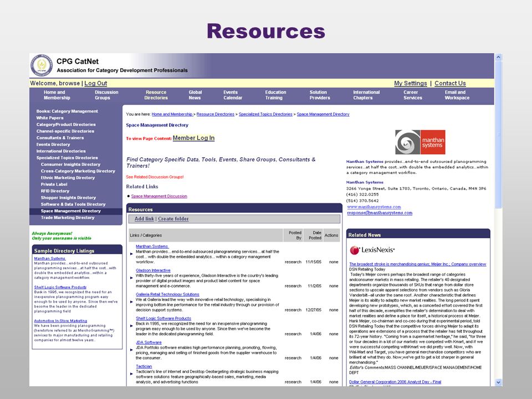
Task: Open Global News menu
Action: (x=195, y=95)
